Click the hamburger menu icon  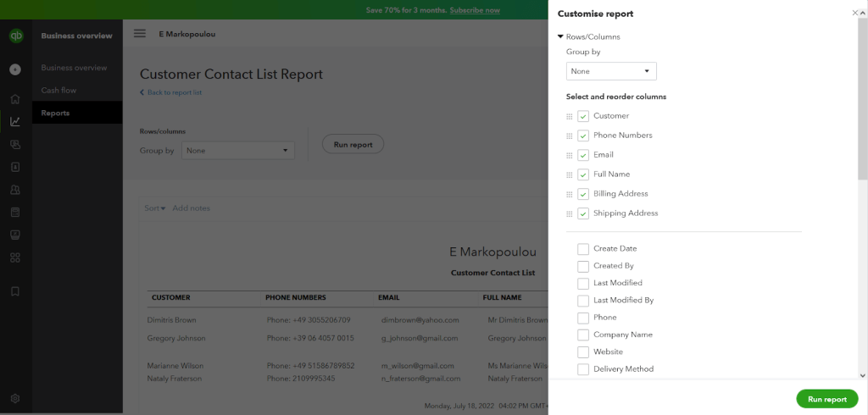tap(140, 34)
